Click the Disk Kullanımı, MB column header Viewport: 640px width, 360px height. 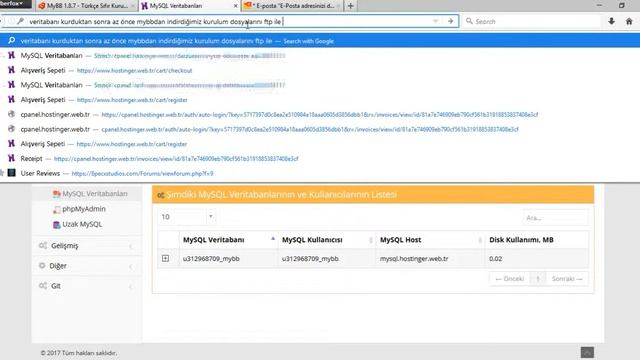[x=537, y=240]
